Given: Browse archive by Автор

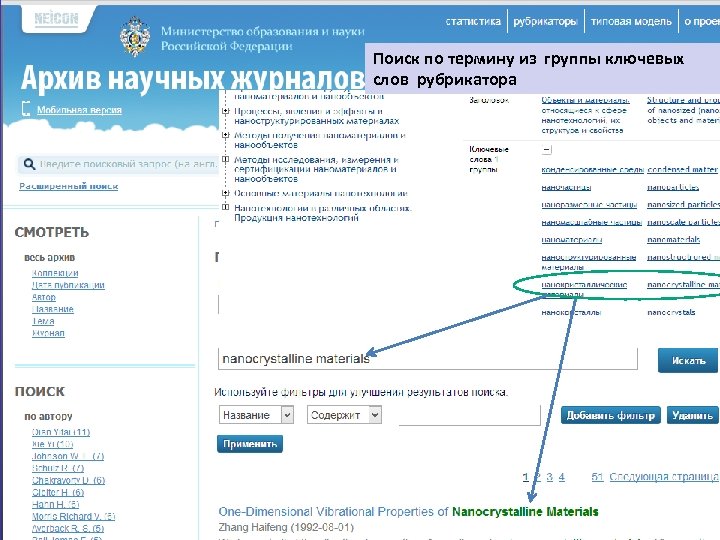Looking at the screenshot, I should (44, 297).
